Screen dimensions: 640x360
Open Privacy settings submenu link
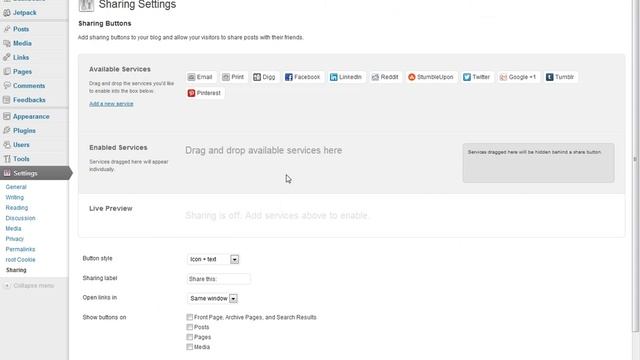tap(15, 239)
